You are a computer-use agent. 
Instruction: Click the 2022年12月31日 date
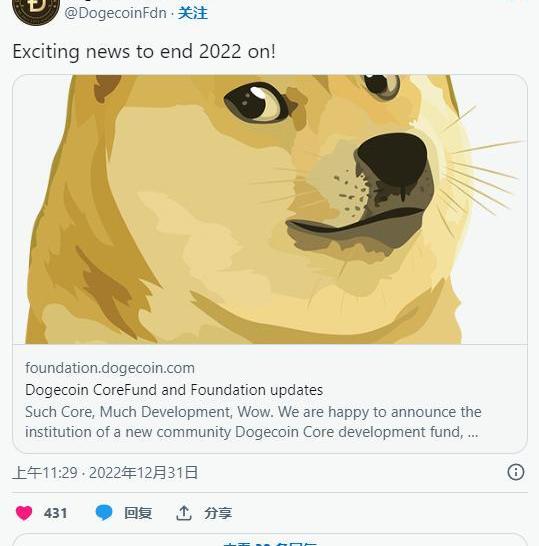click(143, 473)
